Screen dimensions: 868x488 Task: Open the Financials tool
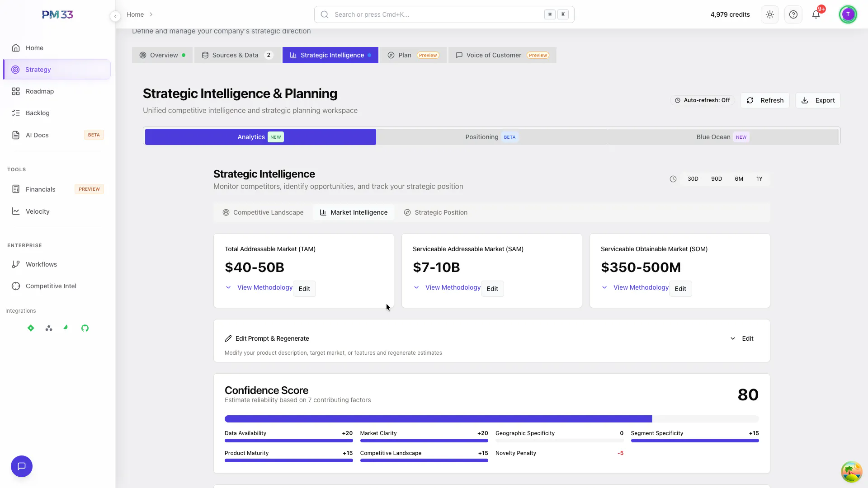coord(57,189)
